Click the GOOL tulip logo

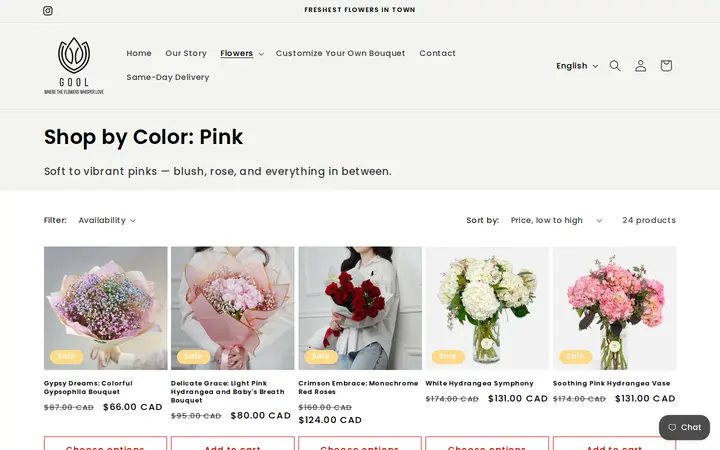coord(74,66)
